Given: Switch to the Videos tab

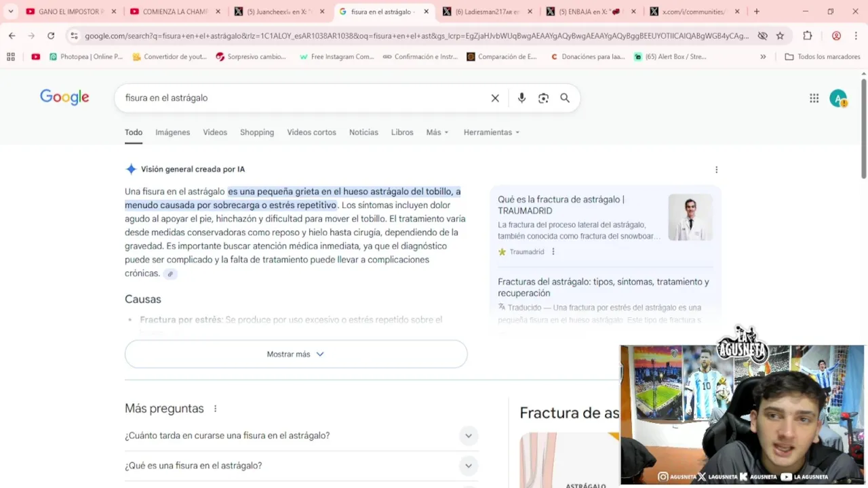Looking at the screenshot, I should [215, 132].
